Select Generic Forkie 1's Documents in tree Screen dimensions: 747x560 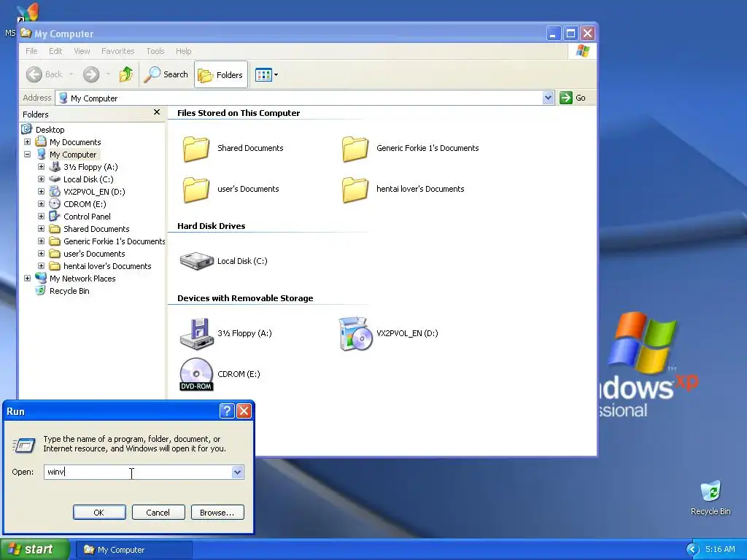pos(115,241)
